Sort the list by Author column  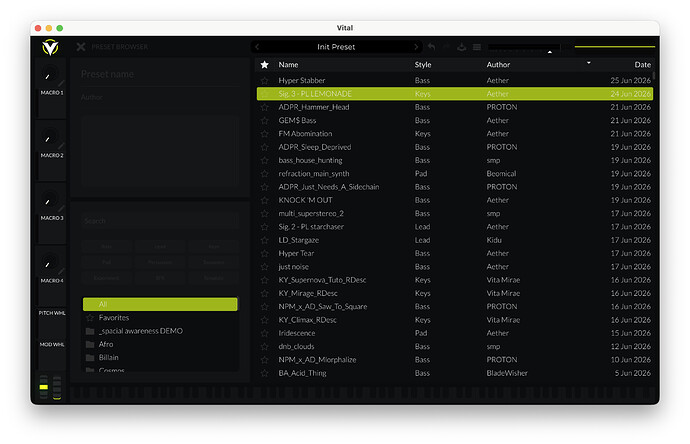pyautogui.click(x=498, y=65)
